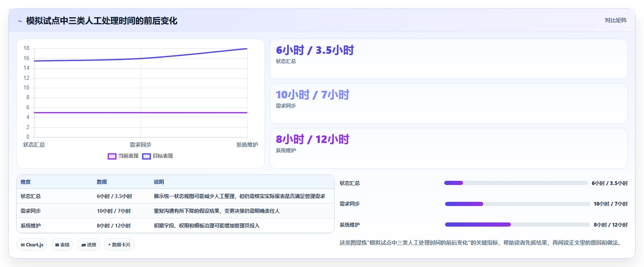The width and height of the screenshot is (644, 267).
Task: Click the 需求同步 progress bar
Action: [518, 204]
